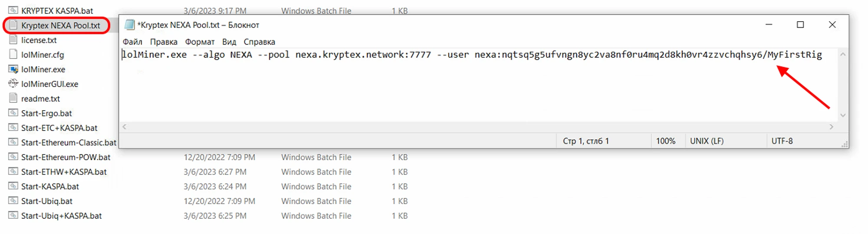Click the lolMiner.exe file icon
The height and width of the screenshot is (234, 868).
[x=13, y=69]
